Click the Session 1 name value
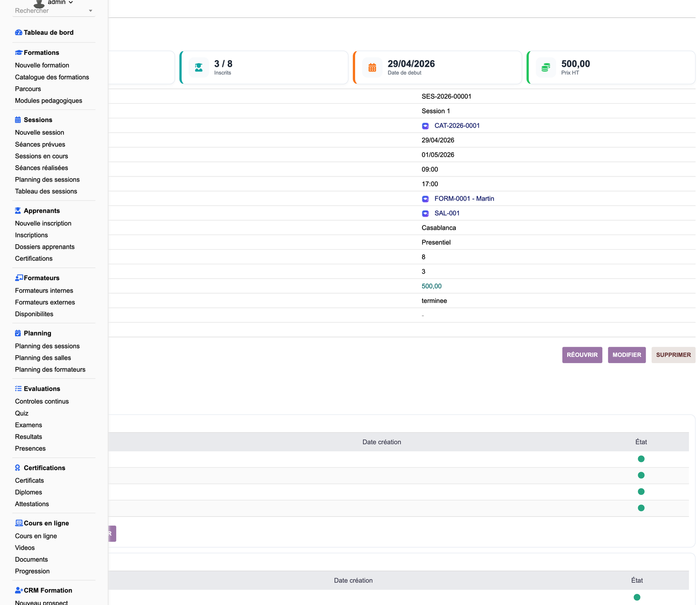Image resolution: width=700 pixels, height=605 pixels. pyautogui.click(x=436, y=111)
